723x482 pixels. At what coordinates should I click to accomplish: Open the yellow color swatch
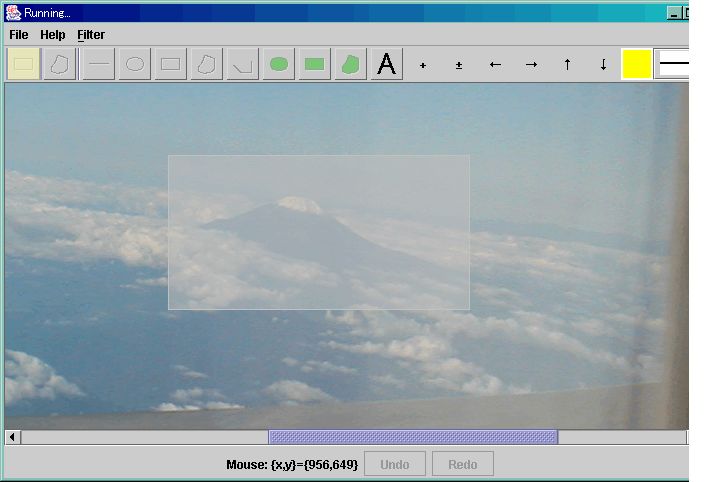pyautogui.click(x=636, y=64)
